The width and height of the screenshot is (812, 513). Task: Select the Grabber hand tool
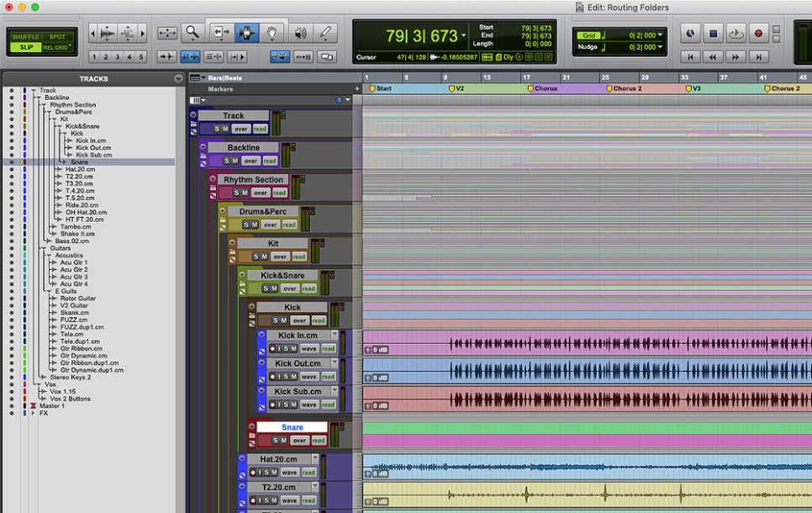point(272,33)
